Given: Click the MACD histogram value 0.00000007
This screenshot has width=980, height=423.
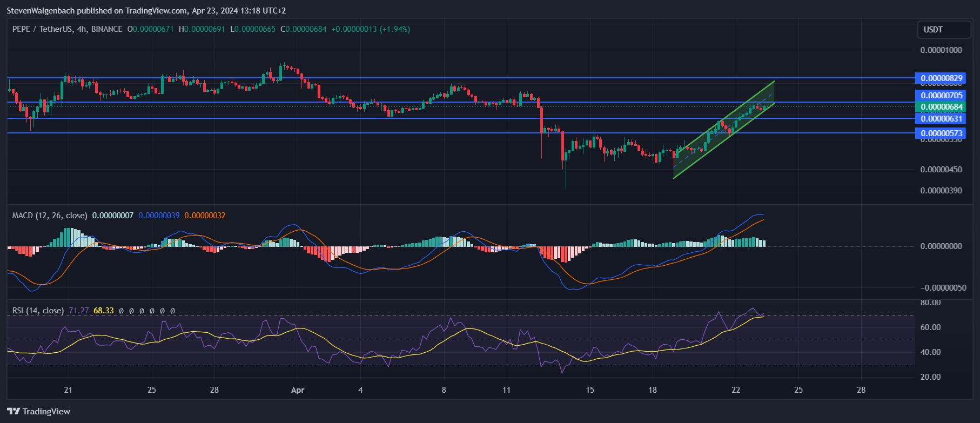Looking at the screenshot, I should click(x=113, y=216).
